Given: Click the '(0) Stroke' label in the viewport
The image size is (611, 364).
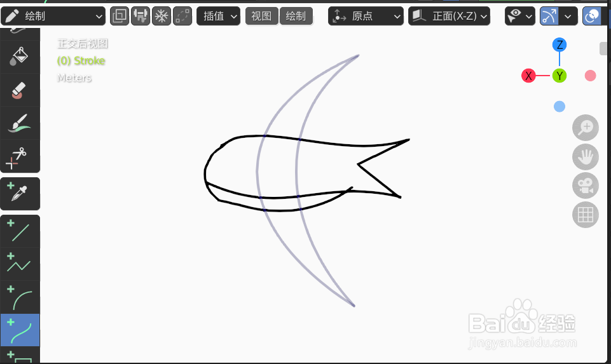Looking at the screenshot, I should pos(81,61).
